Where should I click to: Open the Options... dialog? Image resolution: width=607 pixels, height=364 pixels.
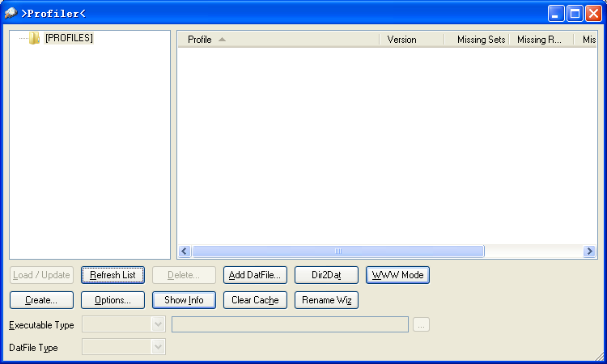(112, 300)
